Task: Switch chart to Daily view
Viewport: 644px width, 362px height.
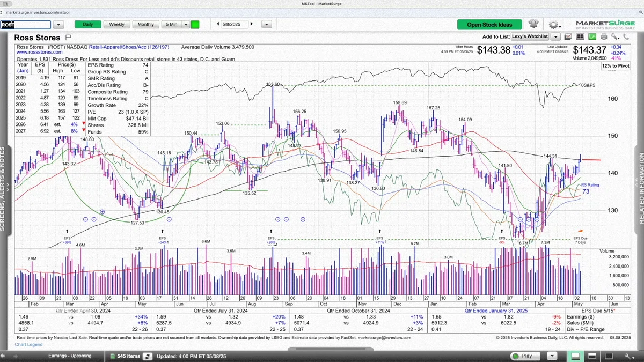Action: point(87,24)
